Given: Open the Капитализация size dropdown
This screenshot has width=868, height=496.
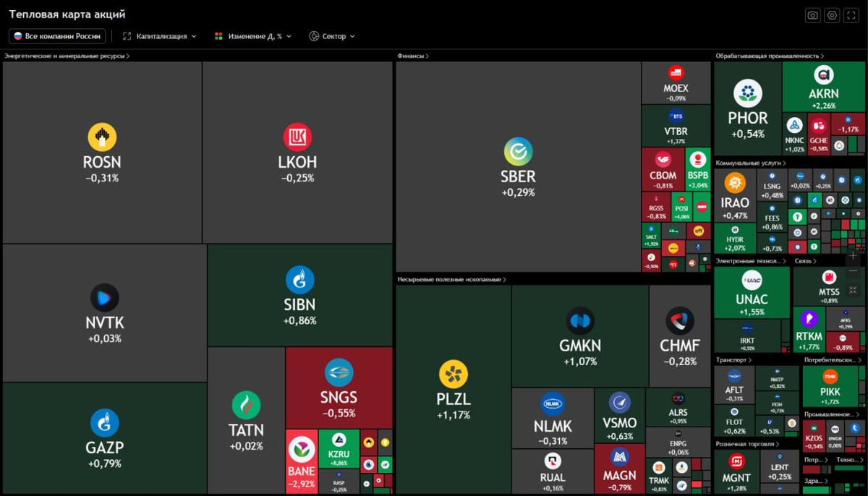Looking at the screenshot, I should pyautogui.click(x=159, y=36).
